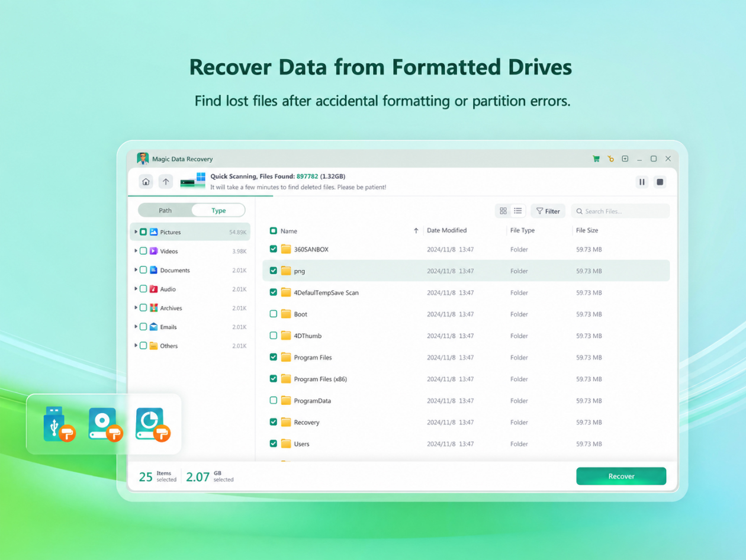
Task: Expand the Archives tree node
Action: click(x=136, y=308)
